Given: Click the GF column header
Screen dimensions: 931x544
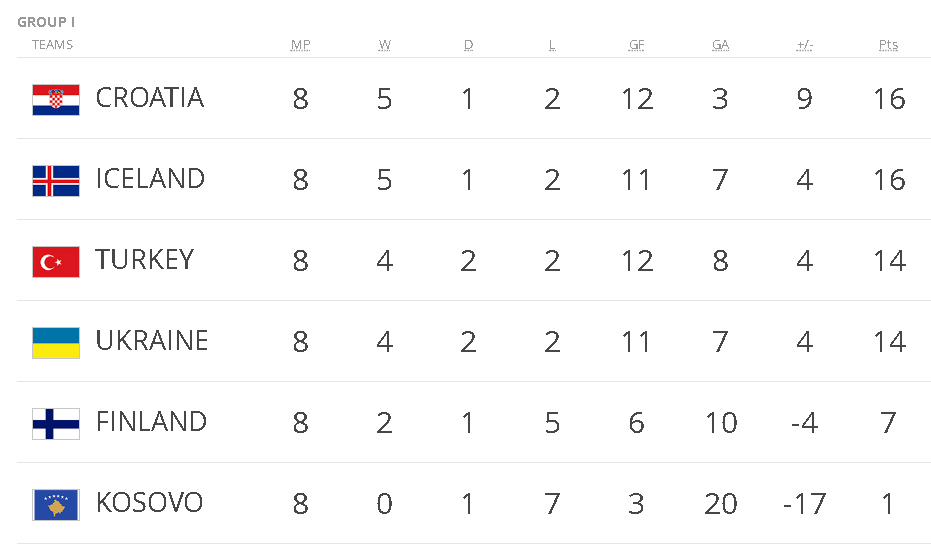Looking at the screenshot, I should tap(636, 45).
